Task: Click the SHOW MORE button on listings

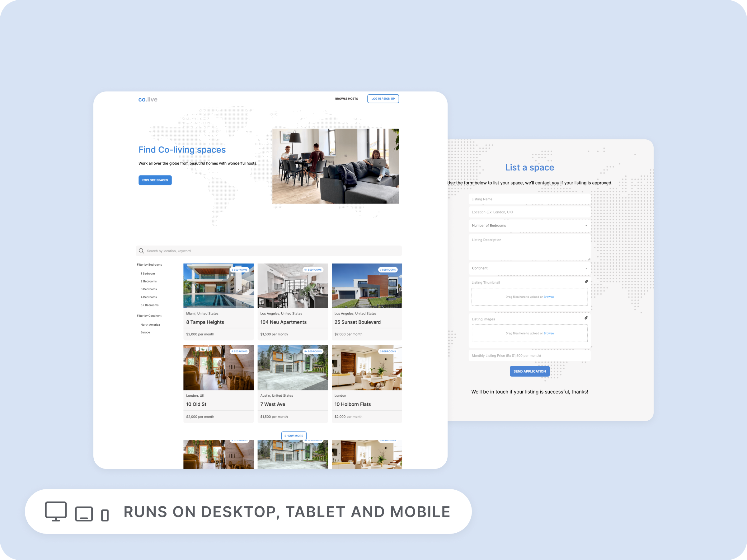Action: 293,435
